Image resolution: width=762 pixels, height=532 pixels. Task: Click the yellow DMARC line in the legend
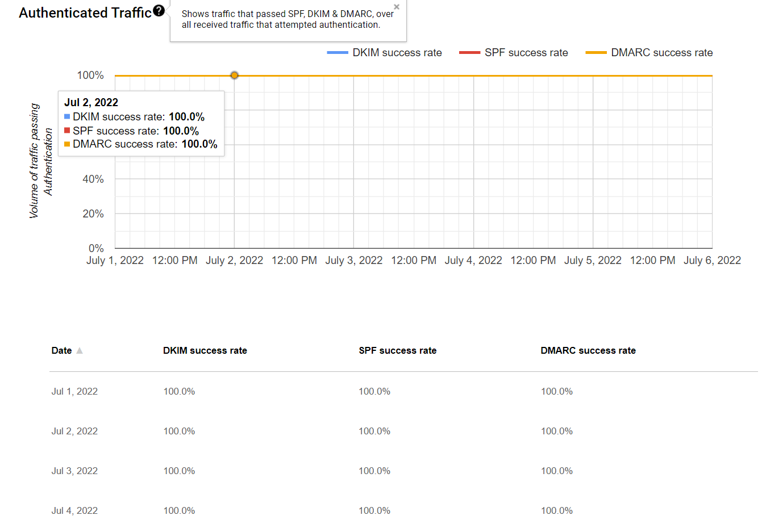(596, 53)
